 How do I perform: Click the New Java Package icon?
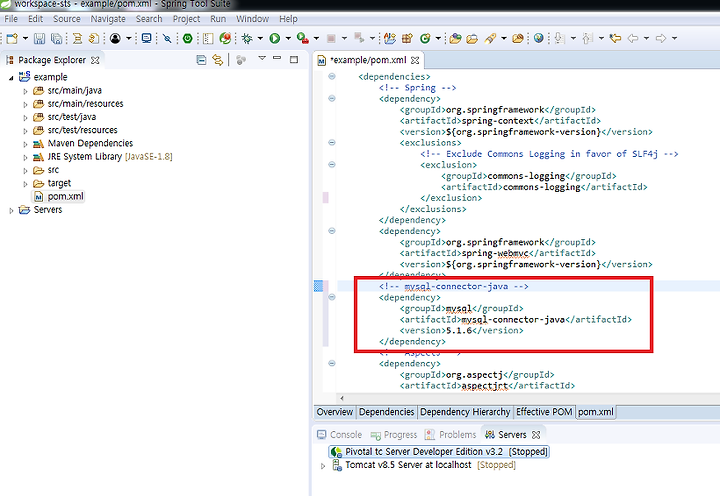coord(407,39)
